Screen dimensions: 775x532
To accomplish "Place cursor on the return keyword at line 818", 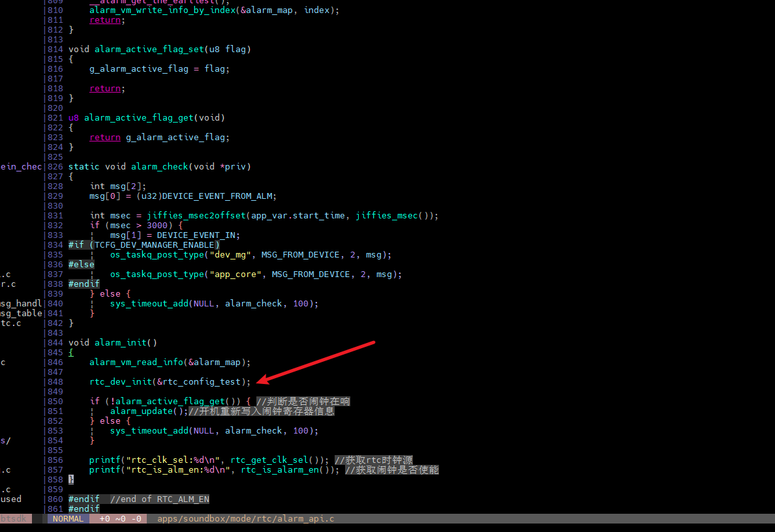I will [x=105, y=89].
